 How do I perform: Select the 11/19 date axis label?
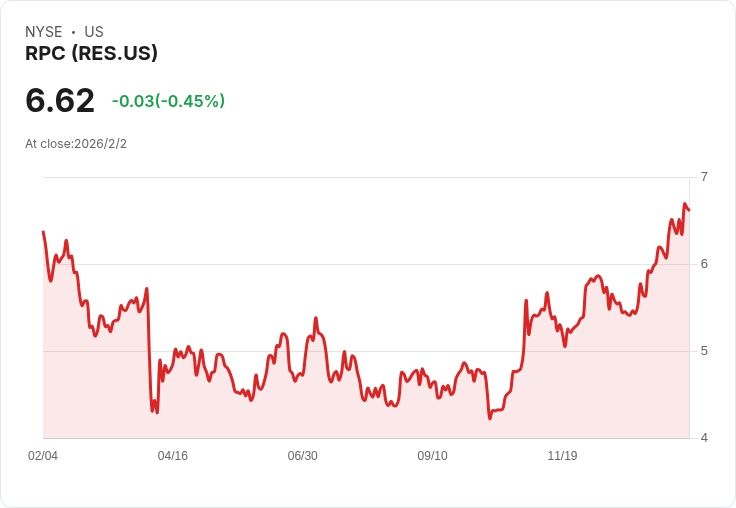coord(562,456)
